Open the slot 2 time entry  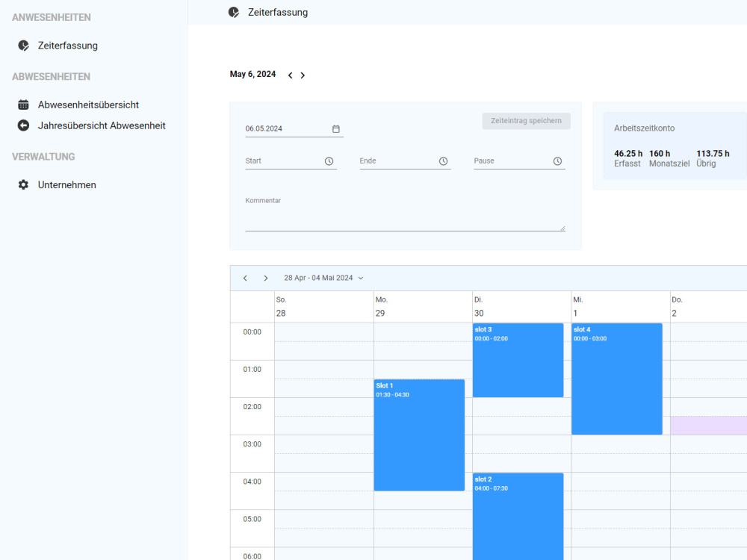coord(518,516)
